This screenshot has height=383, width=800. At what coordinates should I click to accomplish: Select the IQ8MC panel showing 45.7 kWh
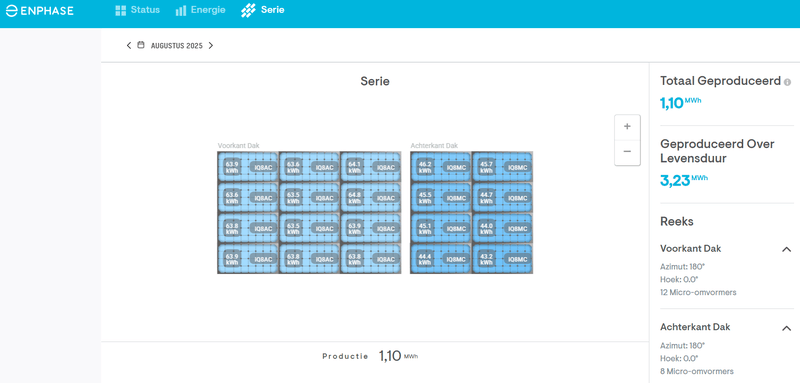(502, 167)
